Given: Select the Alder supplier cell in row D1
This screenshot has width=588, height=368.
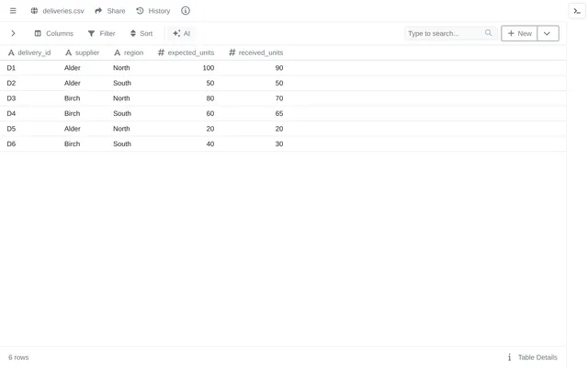Looking at the screenshot, I should [x=73, y=68].
